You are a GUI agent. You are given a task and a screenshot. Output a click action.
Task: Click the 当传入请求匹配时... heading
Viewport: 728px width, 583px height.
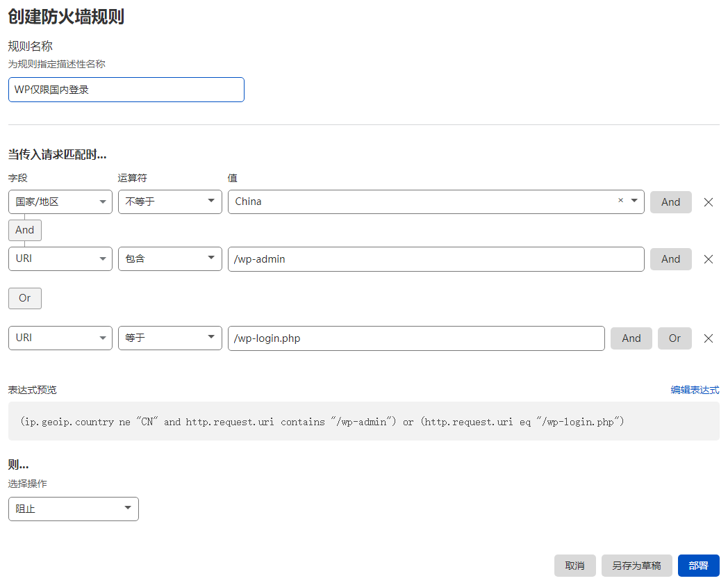57,155
